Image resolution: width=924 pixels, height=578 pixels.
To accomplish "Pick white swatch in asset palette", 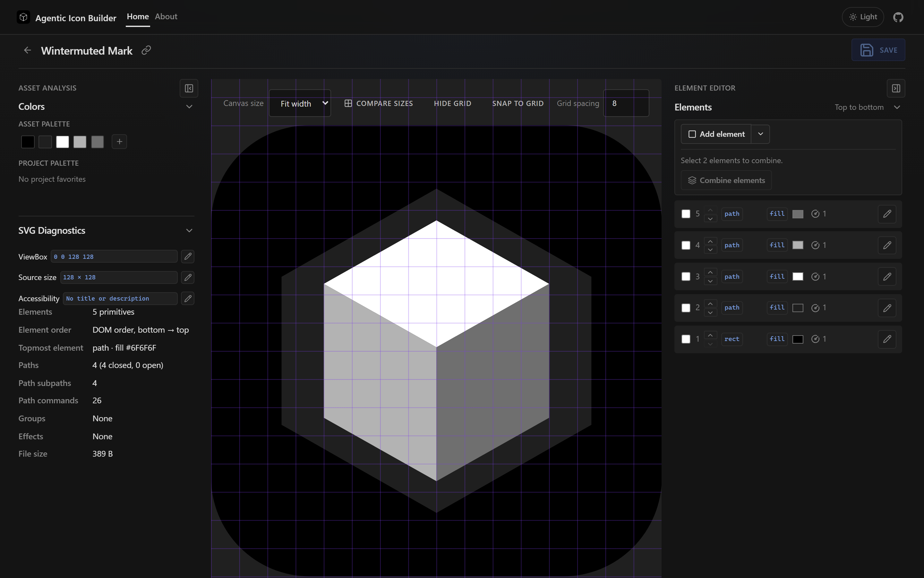I will [x=63, y=142].
